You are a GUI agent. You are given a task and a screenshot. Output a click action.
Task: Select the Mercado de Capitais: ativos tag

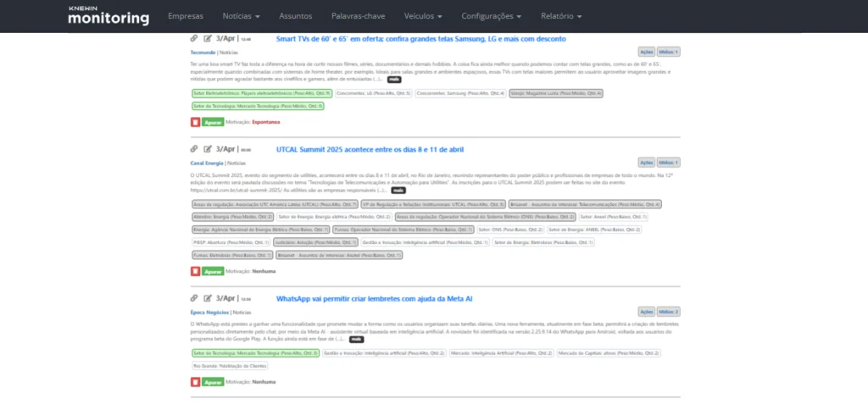coord(609,353)
